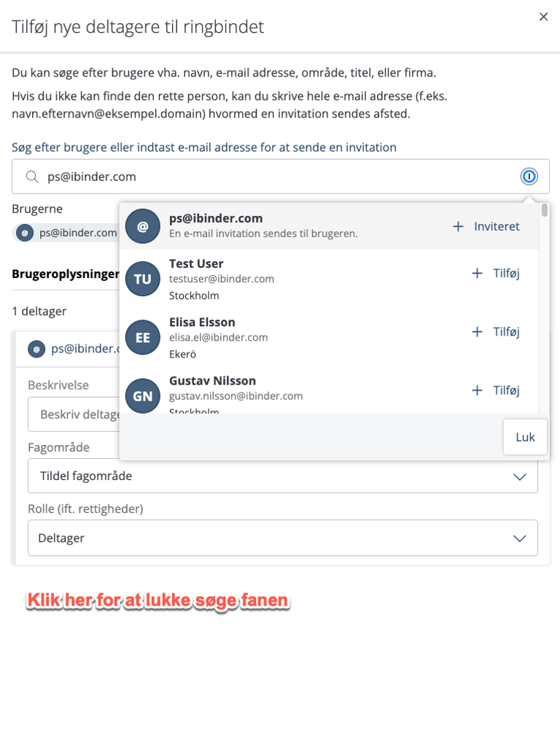Image resolution: width=560 pixels, height=734 pixels.
Task: Click Inviteret next to ps@ibinder.com
Action: click(x=486, y=226)
